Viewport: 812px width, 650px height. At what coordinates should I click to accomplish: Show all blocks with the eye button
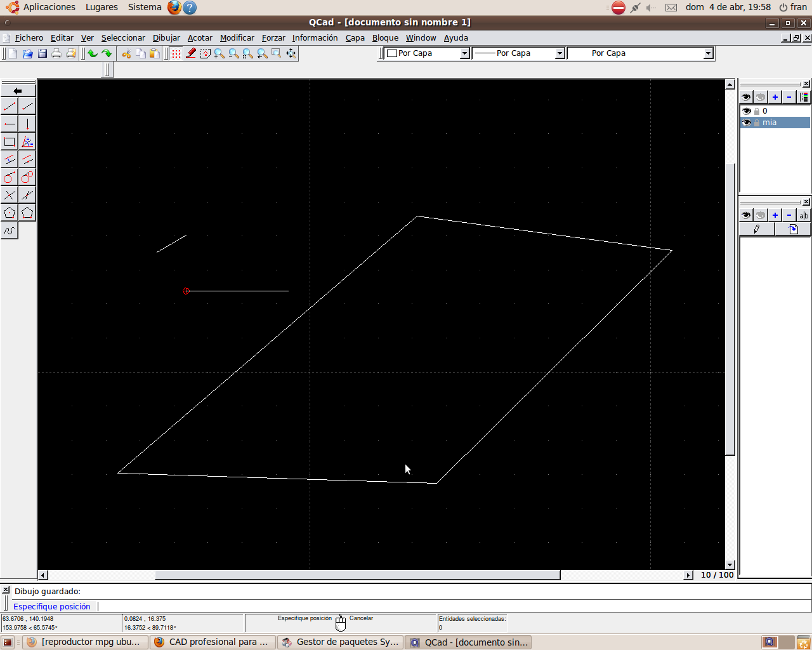pos(747,215)
